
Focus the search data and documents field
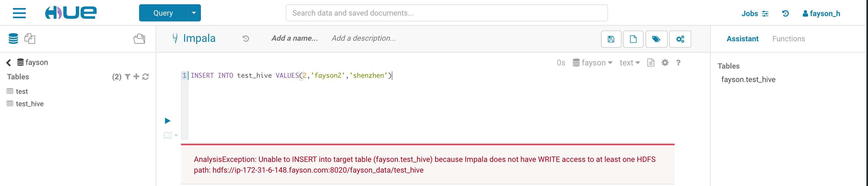446,13
